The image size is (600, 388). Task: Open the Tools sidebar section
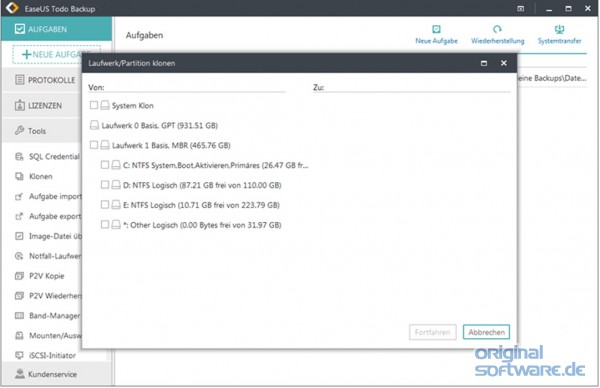[42, 131]
